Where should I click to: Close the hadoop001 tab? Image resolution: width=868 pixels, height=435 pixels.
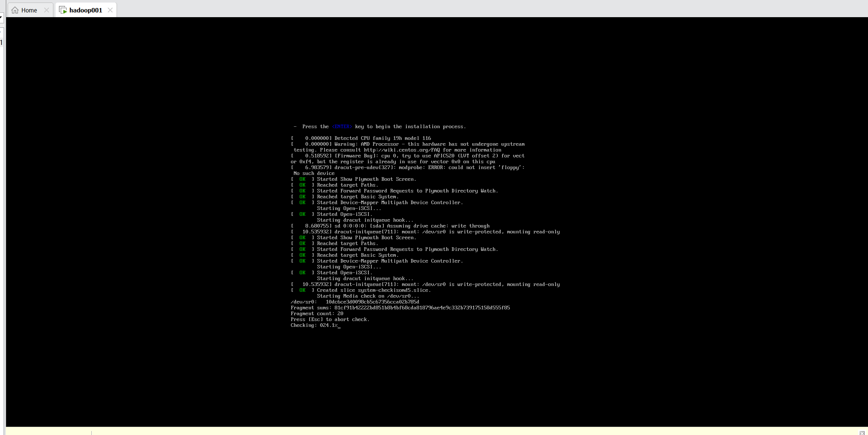(110, 10)
